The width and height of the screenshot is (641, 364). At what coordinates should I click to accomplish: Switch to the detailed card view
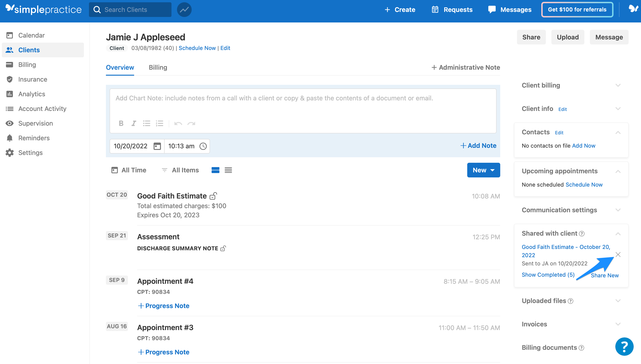pyautogui.click(x=215, y=170)
